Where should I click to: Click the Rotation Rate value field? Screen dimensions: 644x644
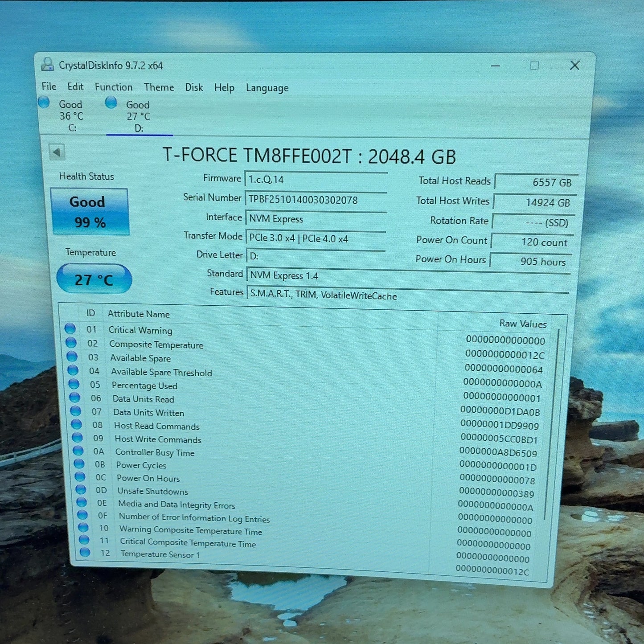[534, 222]
